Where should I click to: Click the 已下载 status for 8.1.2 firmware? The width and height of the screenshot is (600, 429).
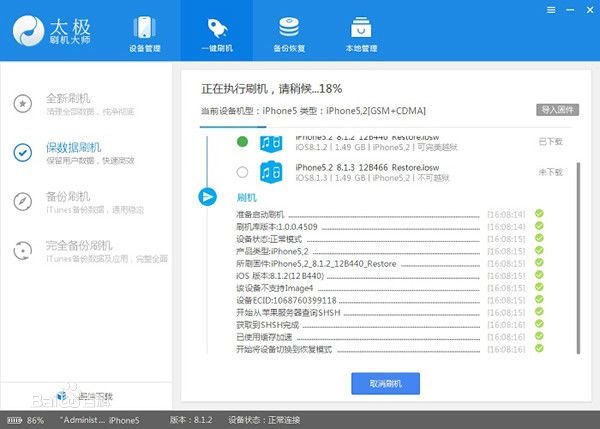pos(550,142)
